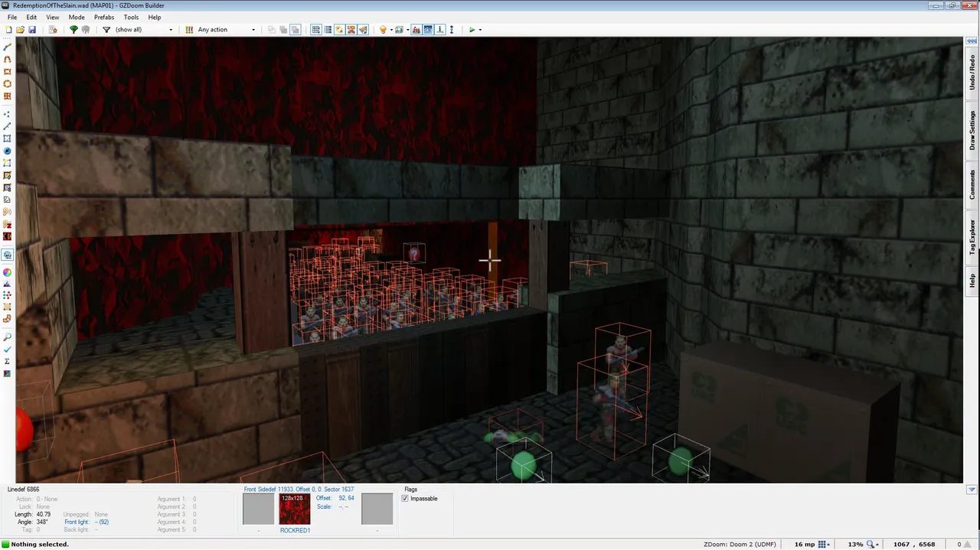Toggle the Impassable flag checkbox
This screenshot has height=550, width=980.
click(406, 499)
